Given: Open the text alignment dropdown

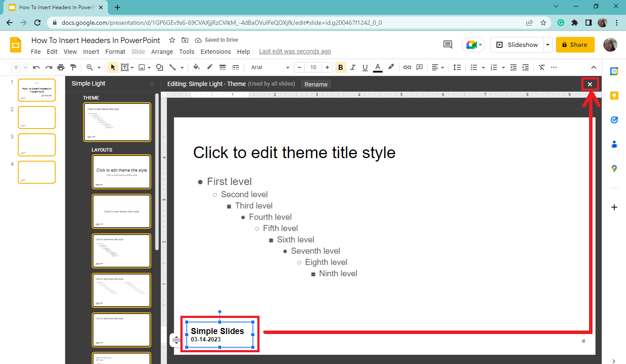Looking at the screenshot, I should (x=438, y=67).
